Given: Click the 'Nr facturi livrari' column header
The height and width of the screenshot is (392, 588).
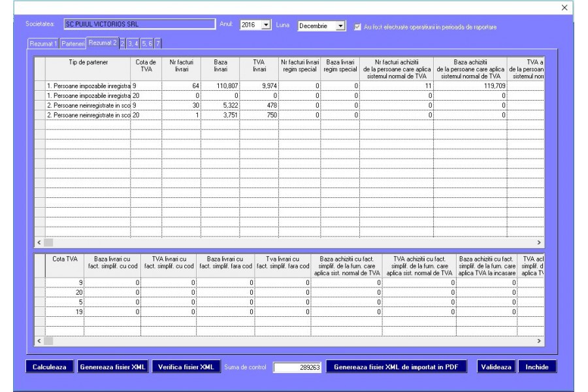Looking at the screenshot, I should (182, 69).
